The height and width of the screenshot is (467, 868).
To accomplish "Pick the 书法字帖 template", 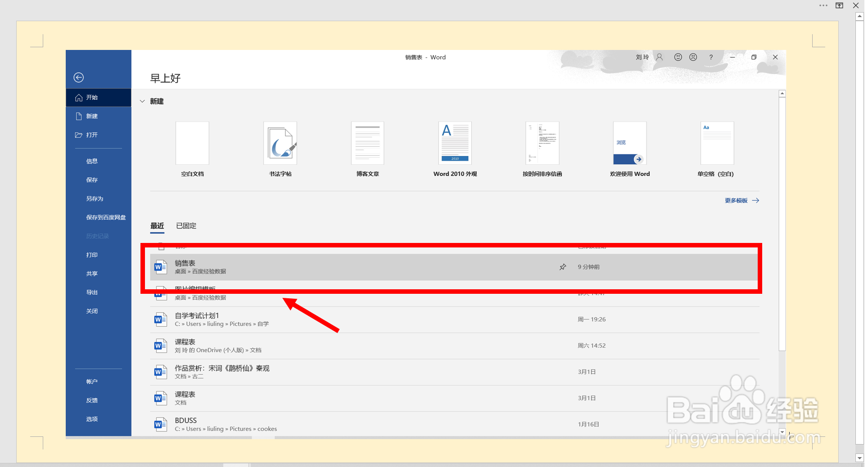I will [x=280, y=143].
